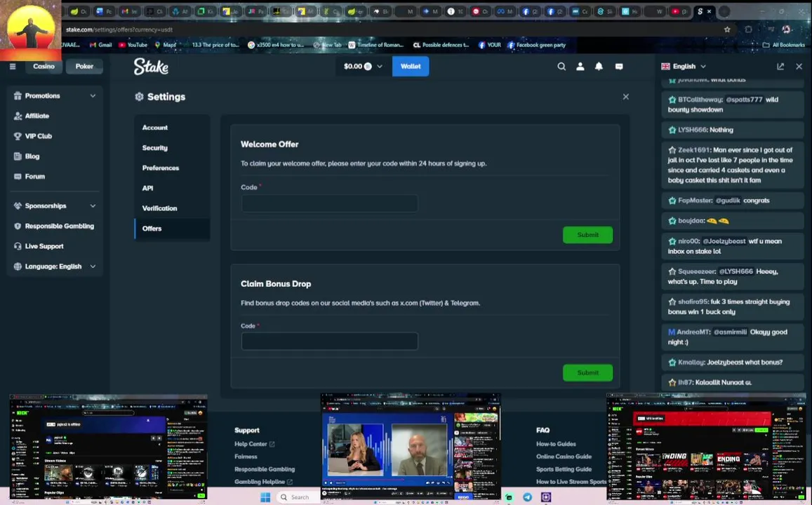
Task: Click the Responsible Gambling shield icon
Action: tap(18, 226)
